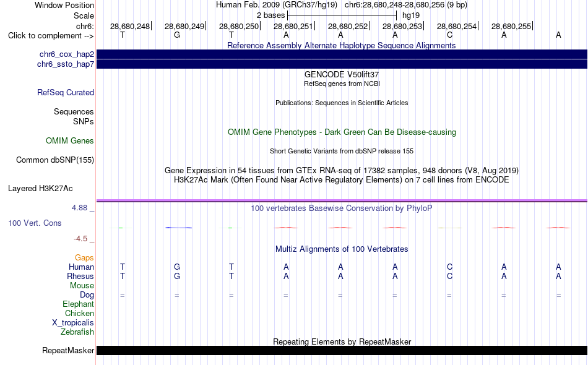Click the Human Feb. 2009 (GRCh37/hg19) assembly text
The width and height of the screenshot is (588, 365).
click(277, 5)
